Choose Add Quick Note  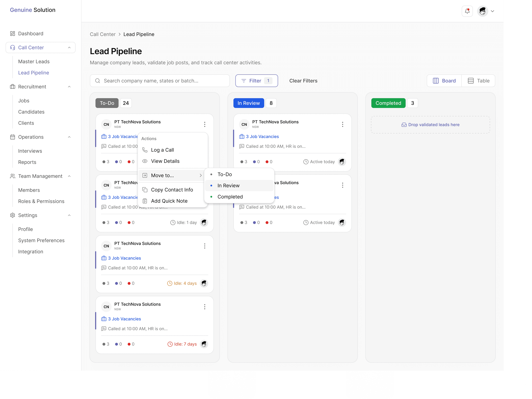coord(173,201)
